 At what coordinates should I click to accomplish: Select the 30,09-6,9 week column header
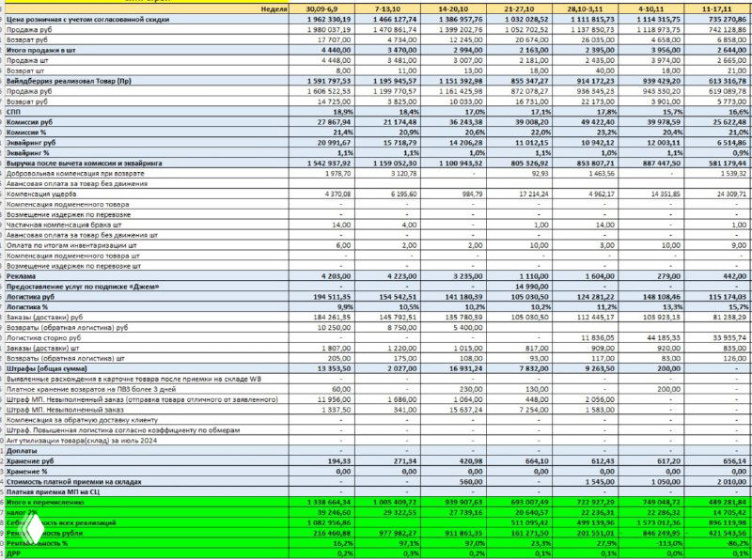(x=324, y=8)
